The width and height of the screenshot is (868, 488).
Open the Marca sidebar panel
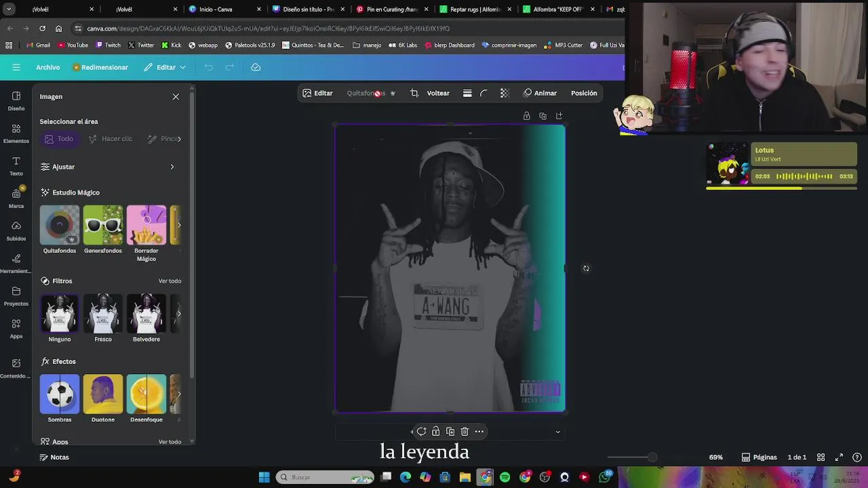click(x=16, y=198)
